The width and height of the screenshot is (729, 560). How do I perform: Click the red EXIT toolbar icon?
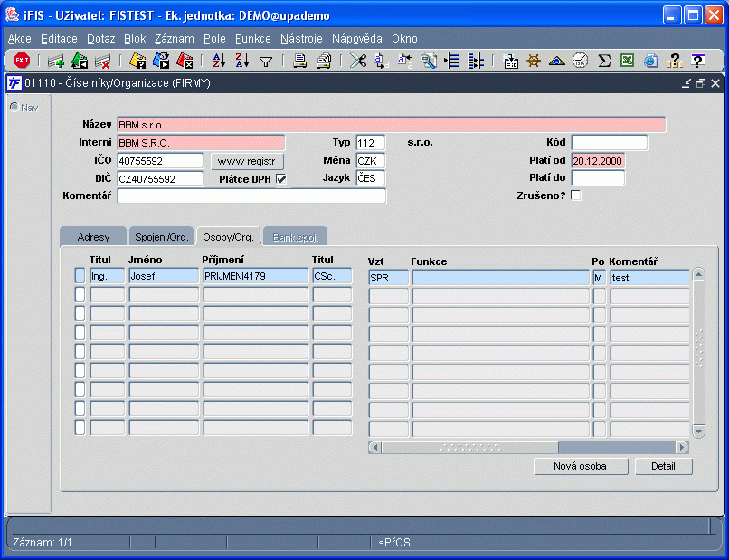[x=22, y=61]
